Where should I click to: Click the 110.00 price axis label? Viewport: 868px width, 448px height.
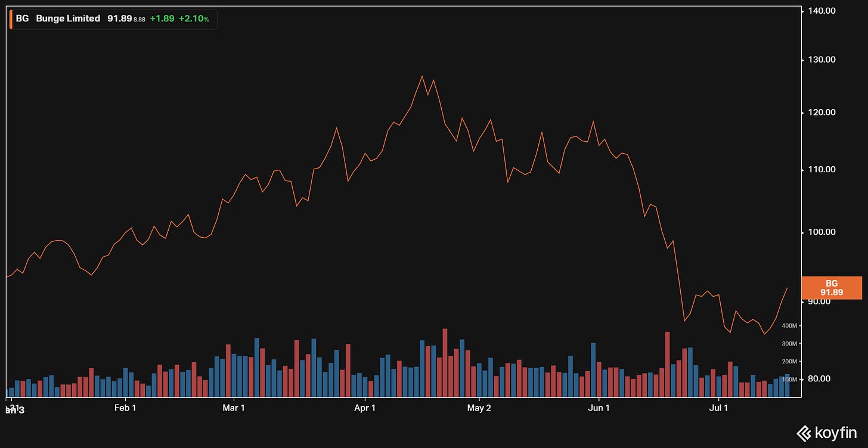click(x=822, y=170)
